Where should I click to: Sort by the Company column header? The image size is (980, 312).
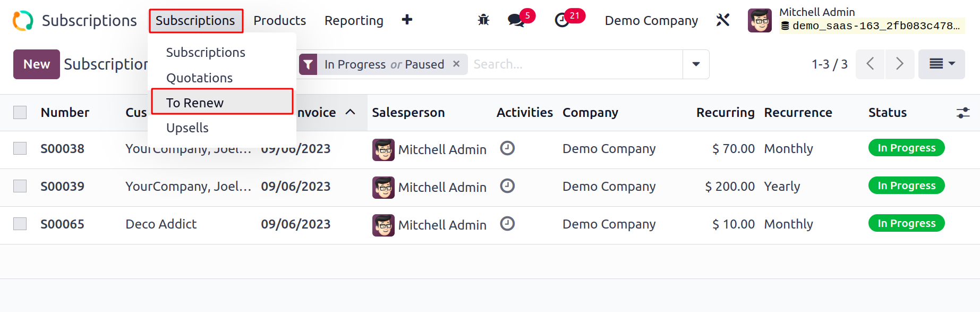point(590,113)
